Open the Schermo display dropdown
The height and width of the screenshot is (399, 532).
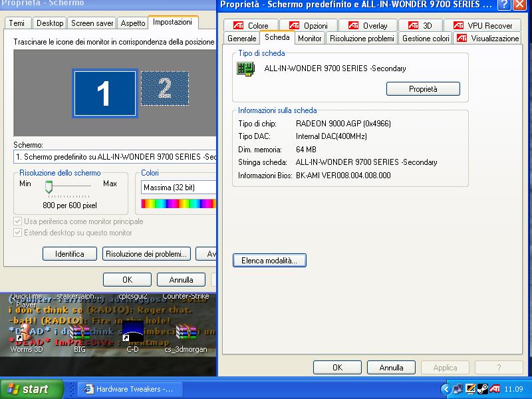point(114,157)
